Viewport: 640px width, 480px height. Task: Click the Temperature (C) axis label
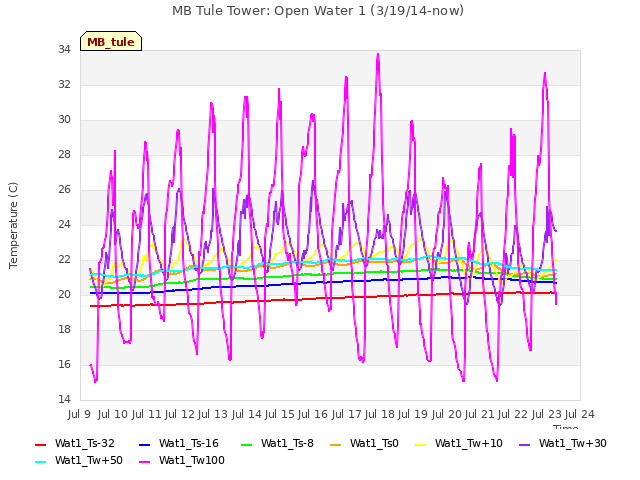click(x=13, y=225)
